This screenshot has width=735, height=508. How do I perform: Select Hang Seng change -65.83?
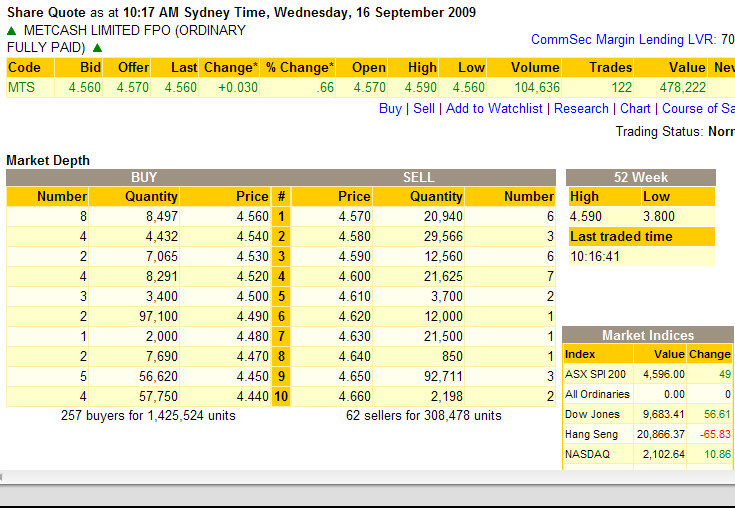pos(715,434)
